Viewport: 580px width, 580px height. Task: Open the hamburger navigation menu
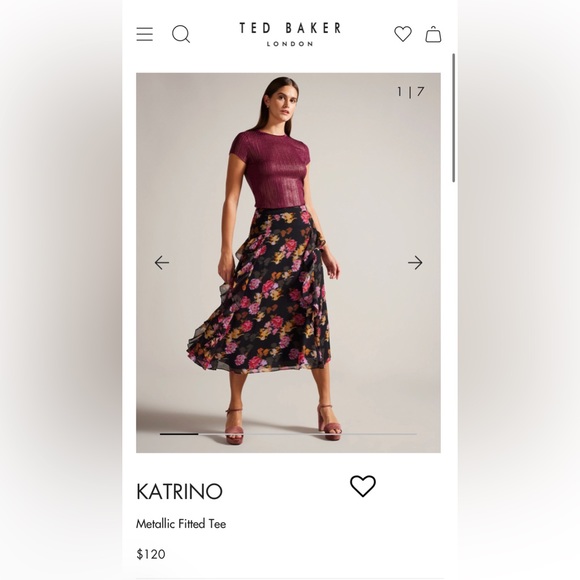144,34
